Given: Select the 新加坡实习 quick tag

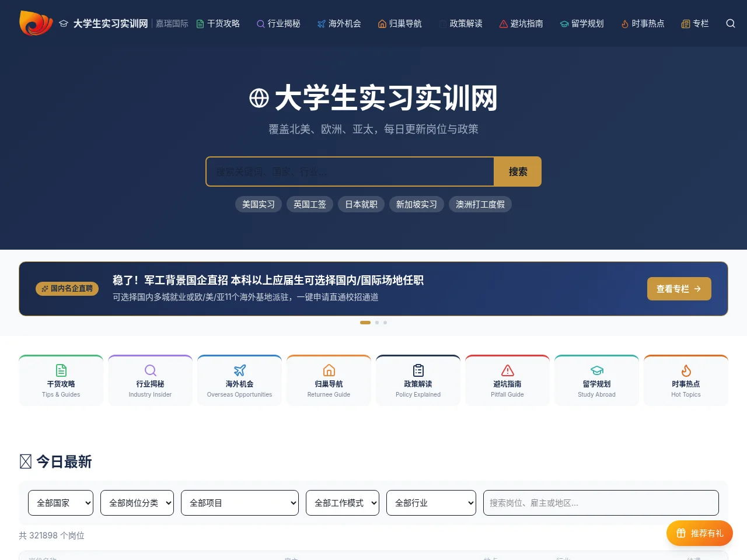Looking at the screenshot, I should coord(417,204).
